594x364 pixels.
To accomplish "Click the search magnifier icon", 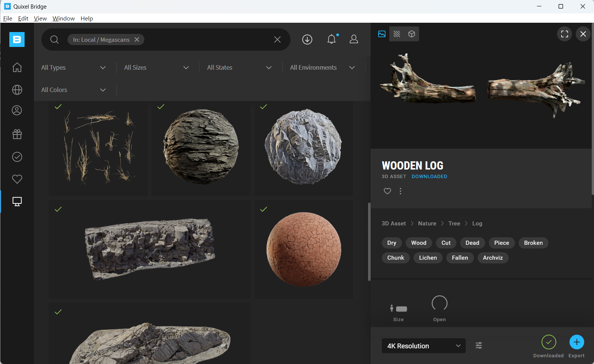I will pyautogui.click(x=54, y=39).
